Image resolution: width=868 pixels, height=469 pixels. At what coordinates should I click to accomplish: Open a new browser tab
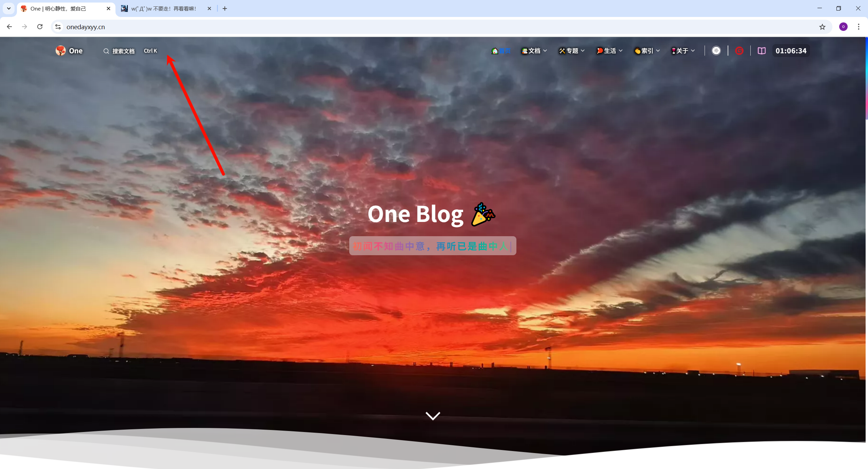point(225,8)
